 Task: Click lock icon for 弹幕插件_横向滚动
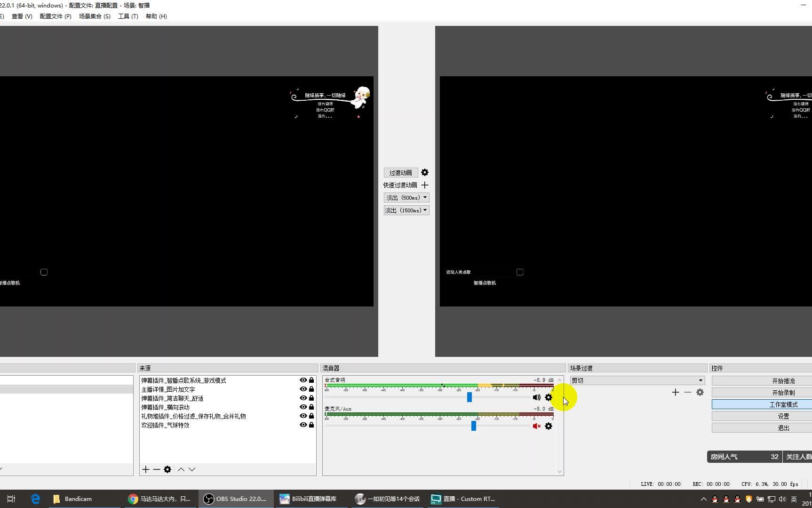(x=311, y=407)
